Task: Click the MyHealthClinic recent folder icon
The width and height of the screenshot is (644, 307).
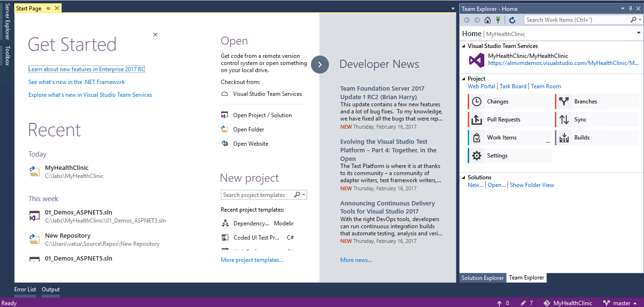Action: (x=35, y=171)
